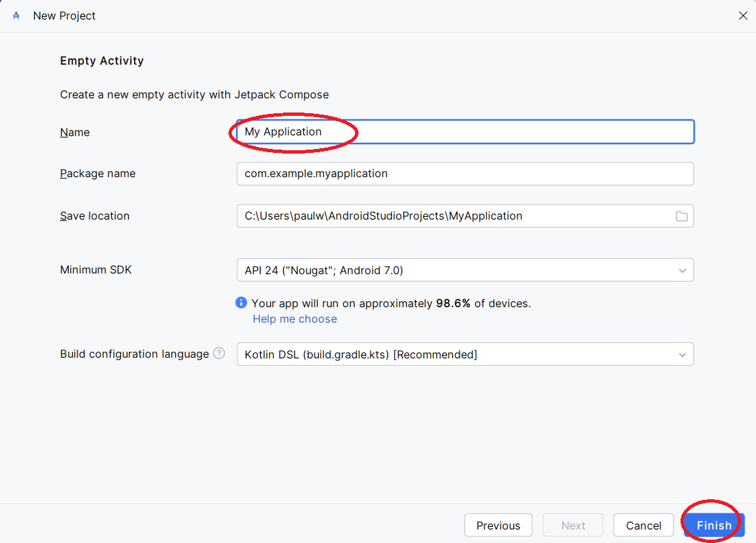
Task: Close the New Project dialog window
Action: [x=743, y=15]
